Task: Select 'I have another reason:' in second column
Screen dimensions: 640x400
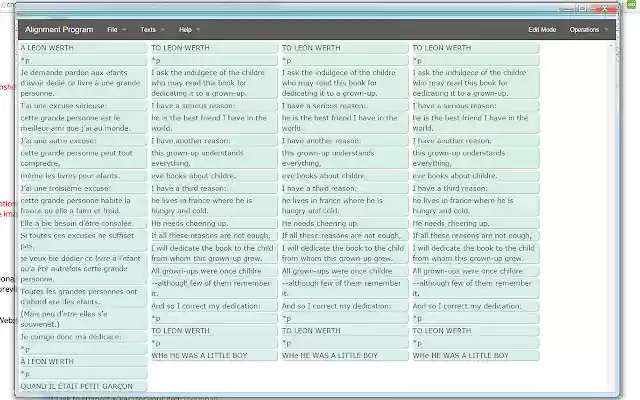Action: [214, 141]
